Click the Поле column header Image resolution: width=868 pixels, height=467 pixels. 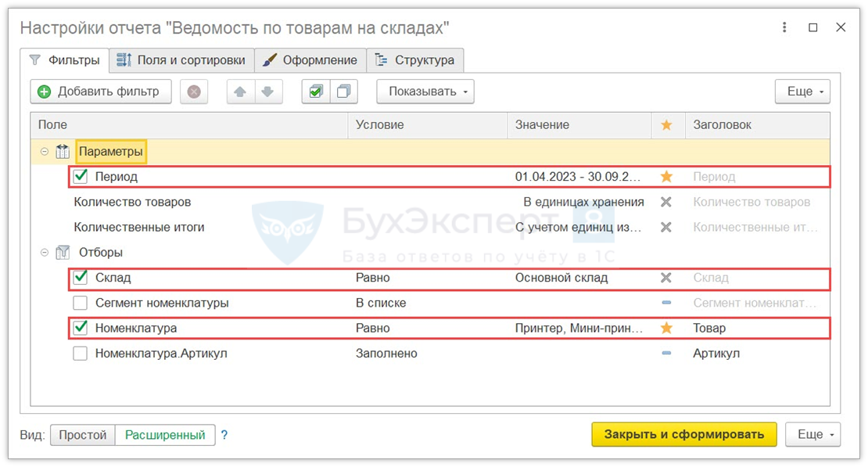click(x=189, y=125)
